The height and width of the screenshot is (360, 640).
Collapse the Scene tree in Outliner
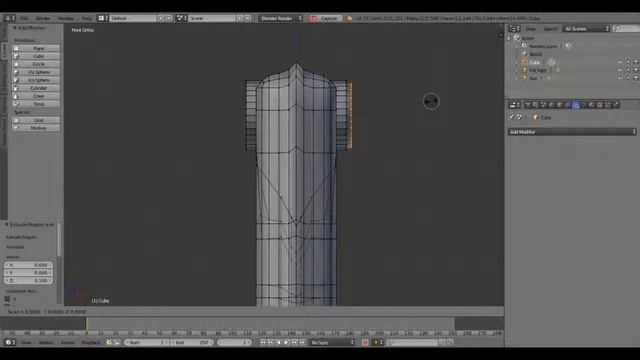(509, 38)
